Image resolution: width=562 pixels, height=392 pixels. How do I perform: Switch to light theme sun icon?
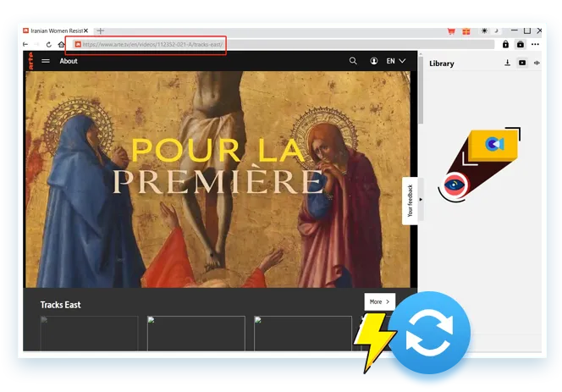(484, 30)
